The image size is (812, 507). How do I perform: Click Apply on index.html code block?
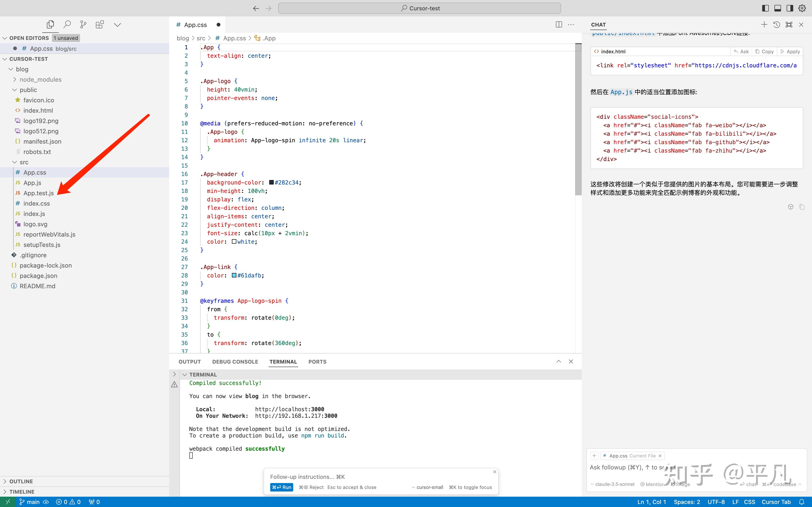click(790, 51)
